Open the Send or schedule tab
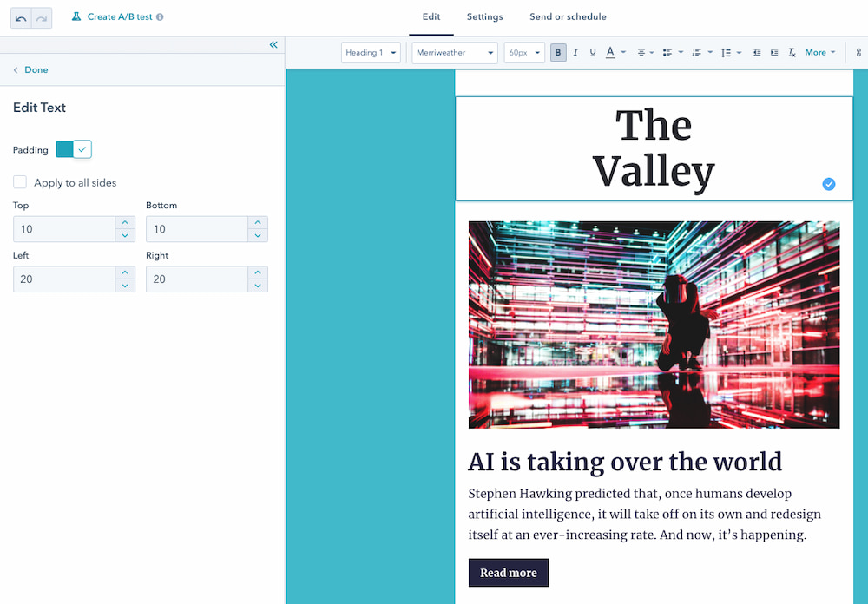The image size is (868, 604). point(568,16)
